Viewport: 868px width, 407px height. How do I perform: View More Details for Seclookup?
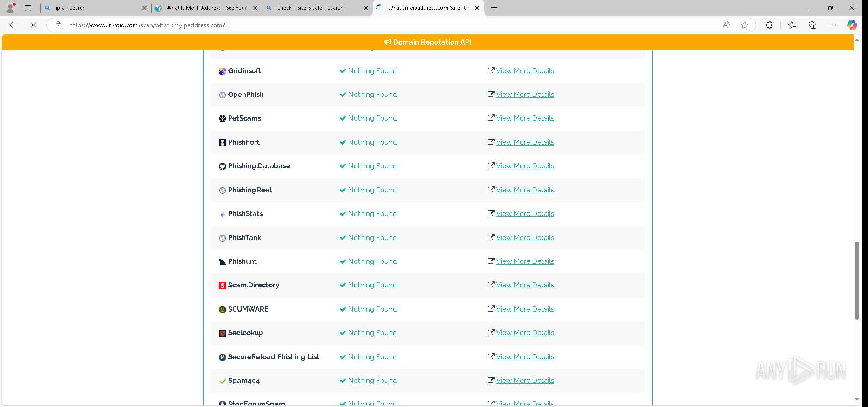(x=525, y=333)
